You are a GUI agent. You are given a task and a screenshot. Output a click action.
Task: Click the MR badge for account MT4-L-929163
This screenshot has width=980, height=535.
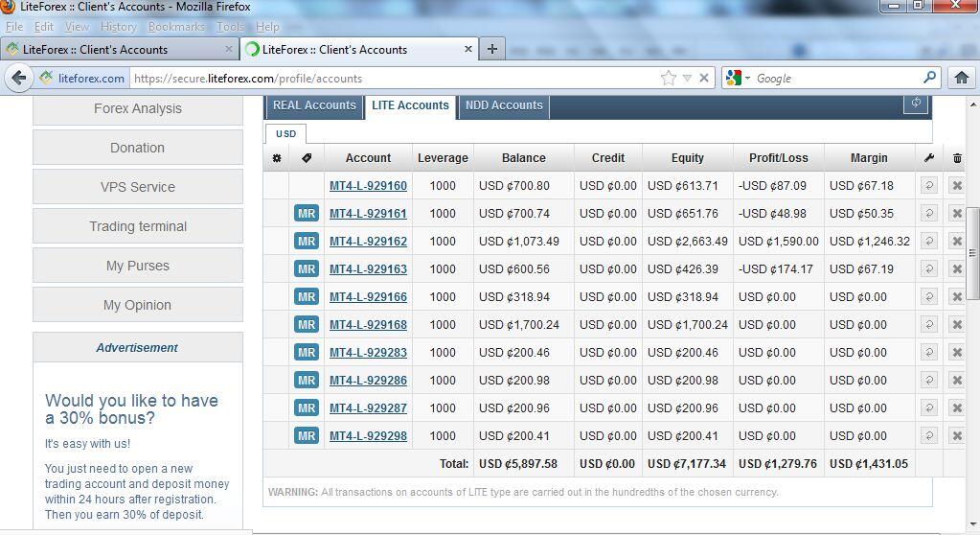(307, 269)
